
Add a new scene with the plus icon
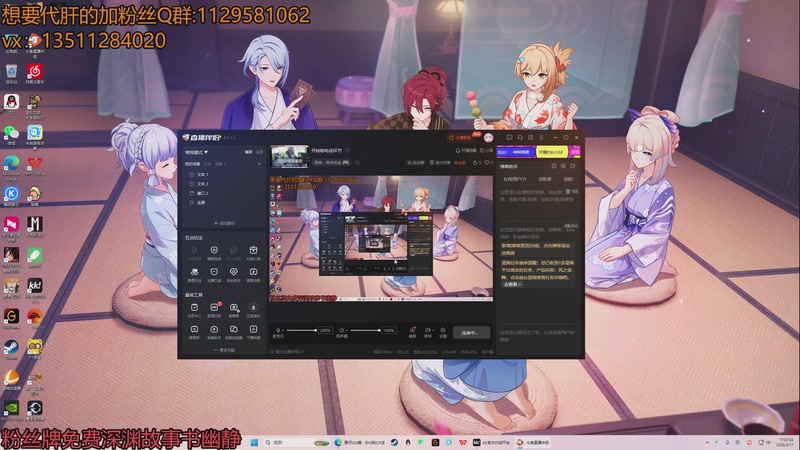tap(259, 164)
